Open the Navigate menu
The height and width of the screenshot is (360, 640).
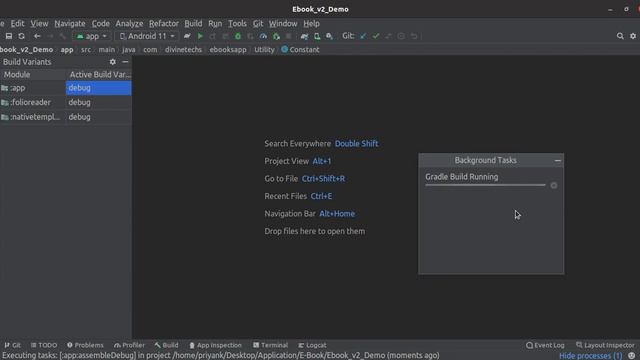[x=70, y=24]
